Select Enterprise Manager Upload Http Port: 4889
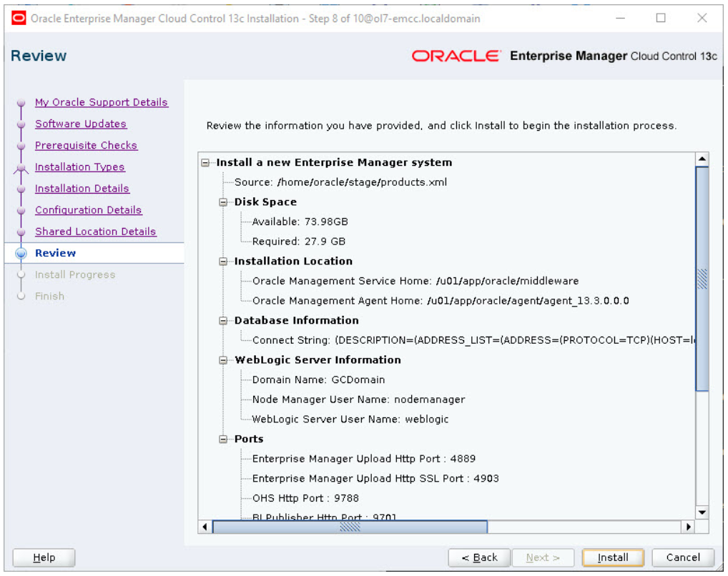The image size is (728, 576). 363,459
